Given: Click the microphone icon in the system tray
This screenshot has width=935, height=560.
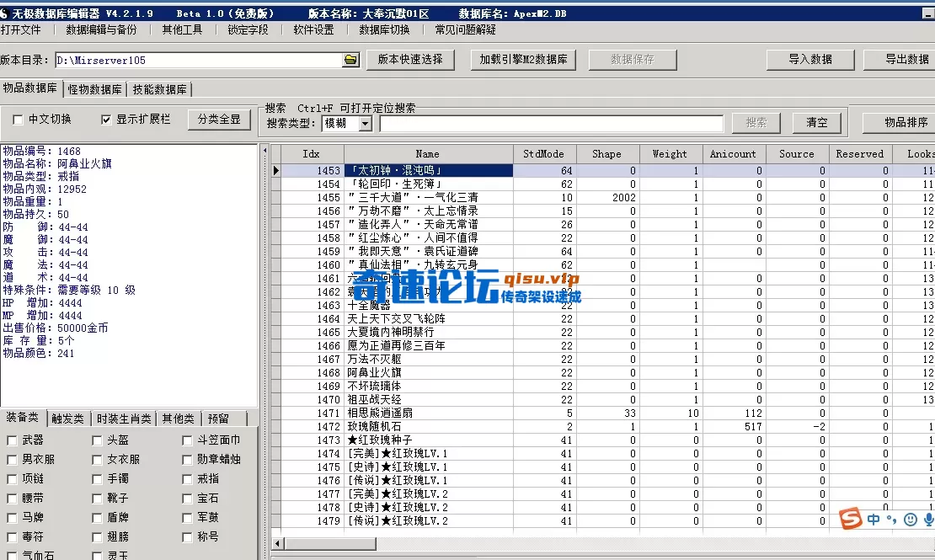Looking at the screenshot, I should (x=928, y=519).
